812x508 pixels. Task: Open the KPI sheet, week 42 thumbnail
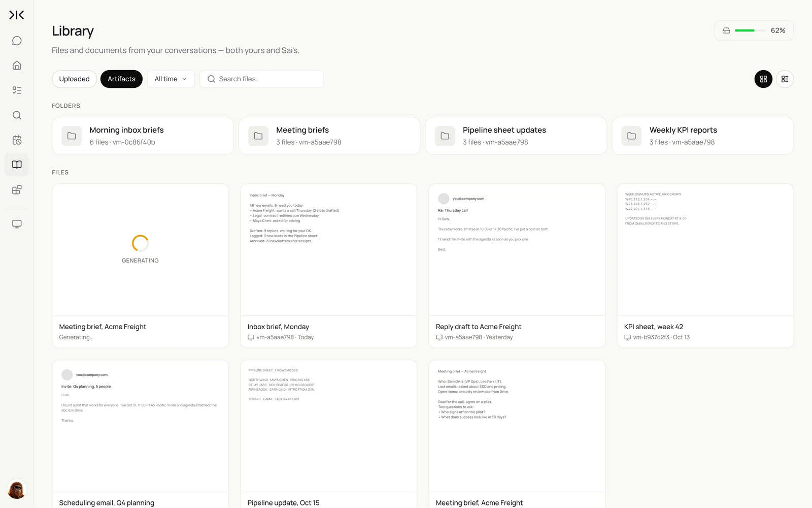coord(705,250)
